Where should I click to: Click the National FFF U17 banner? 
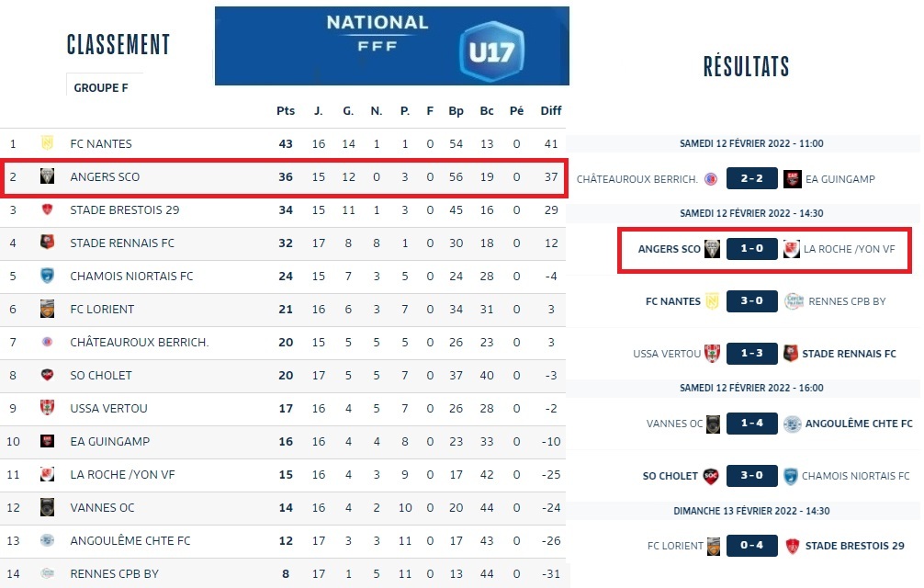pos(392,46)
